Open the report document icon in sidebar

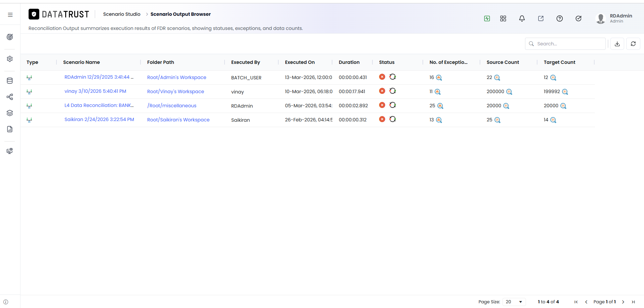coord(10,129)
